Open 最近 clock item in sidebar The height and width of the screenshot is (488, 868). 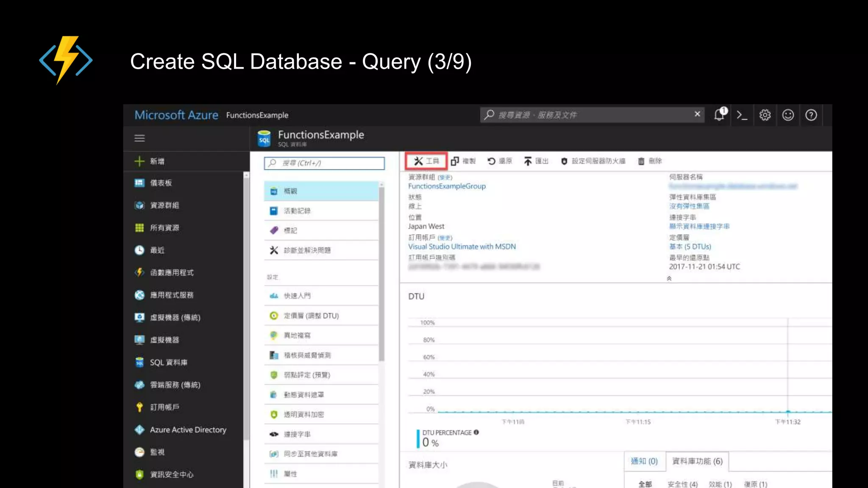coord(149,250)
